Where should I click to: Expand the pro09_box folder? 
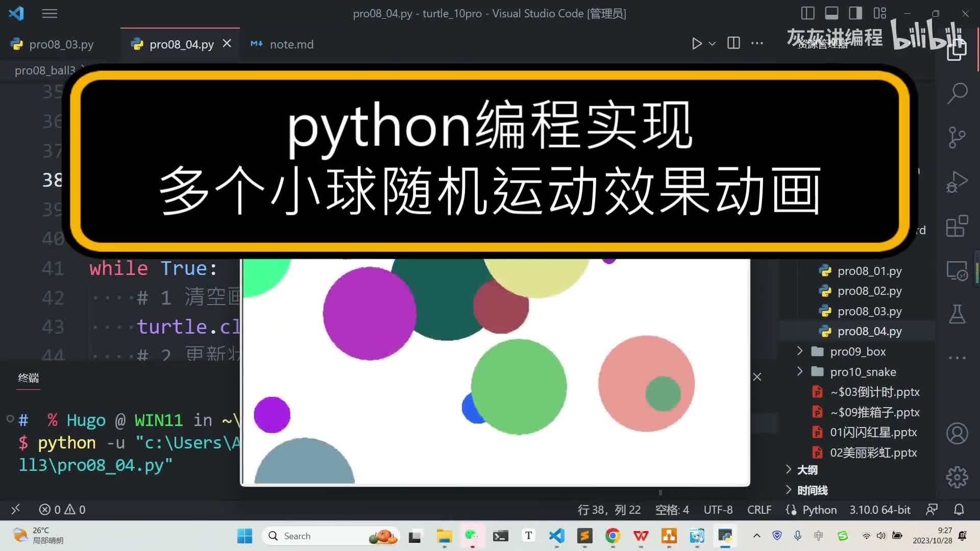(x=859, y=352)
